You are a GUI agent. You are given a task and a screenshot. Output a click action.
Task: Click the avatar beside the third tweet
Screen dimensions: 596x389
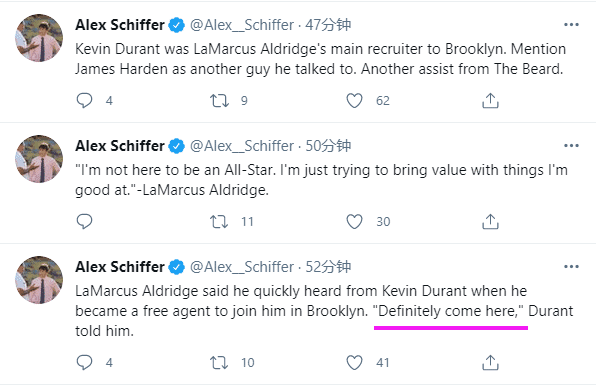coord(39,280)
